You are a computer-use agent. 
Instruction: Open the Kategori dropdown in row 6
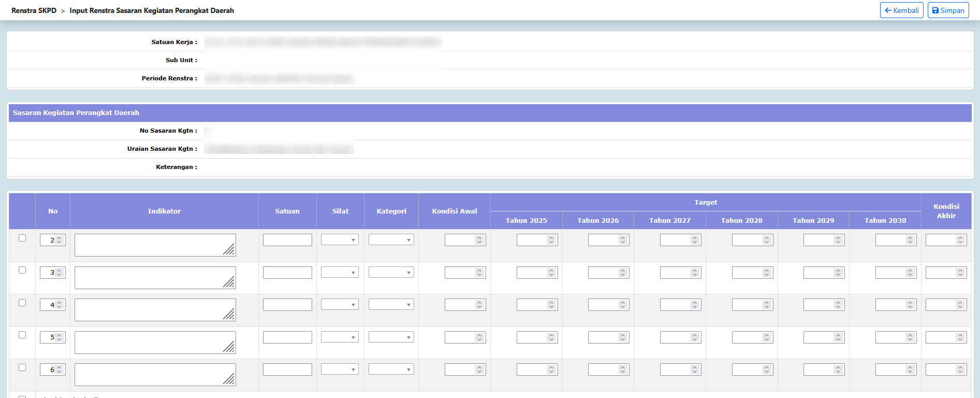click(x=391, y=369)
